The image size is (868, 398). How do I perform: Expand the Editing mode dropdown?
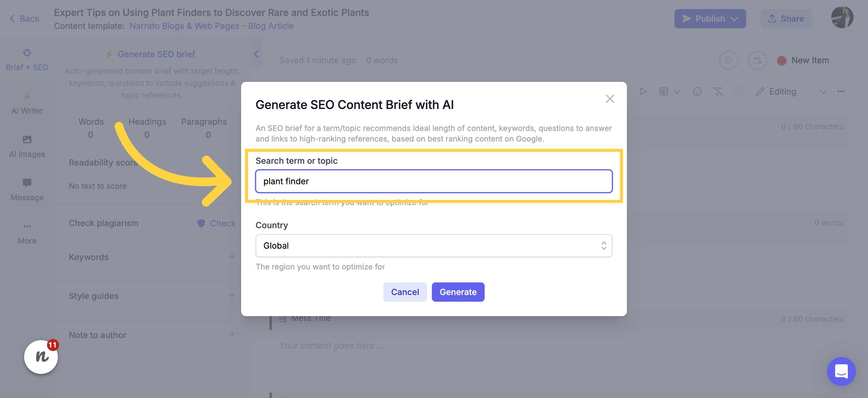click(x=823, y=92)
